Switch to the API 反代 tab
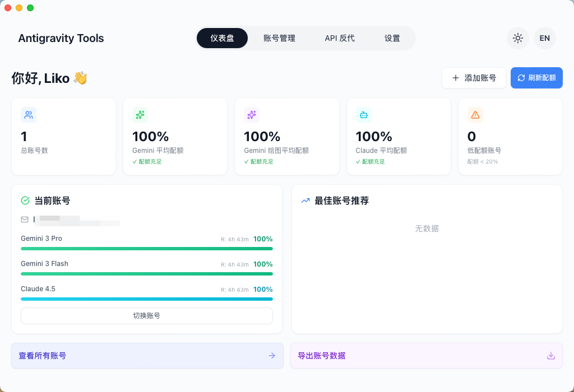This screenshot has width=574, height=392. click(x=340, y=38)
